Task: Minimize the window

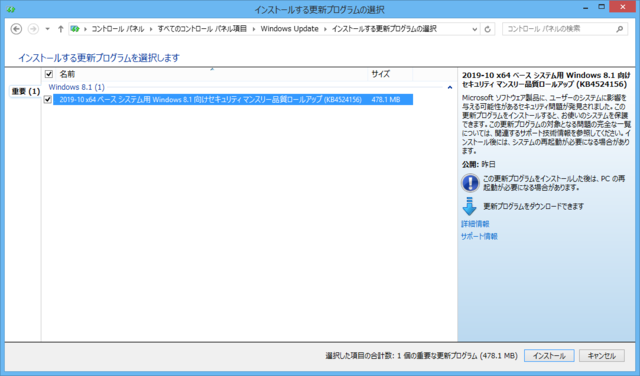Action: pos(585,7)
